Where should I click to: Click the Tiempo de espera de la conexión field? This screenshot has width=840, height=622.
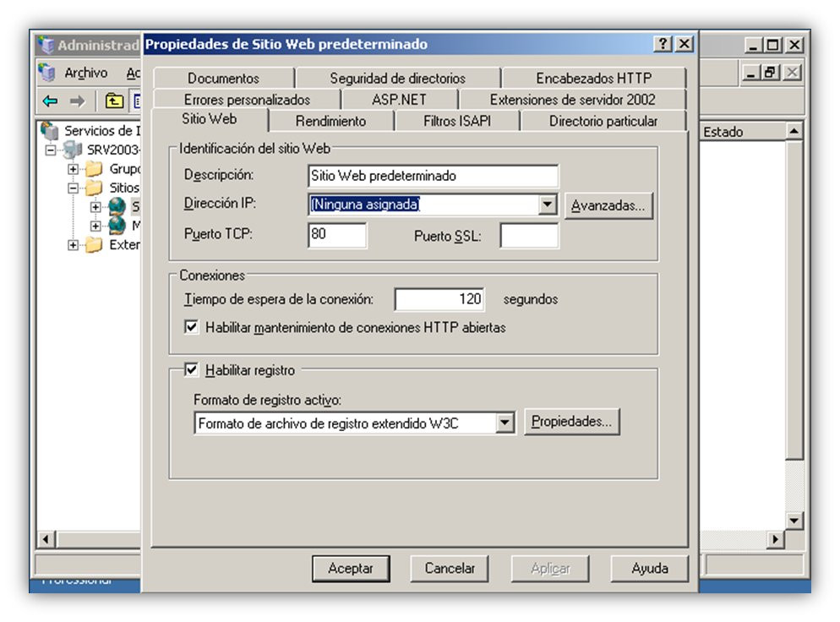coord(439,299)
